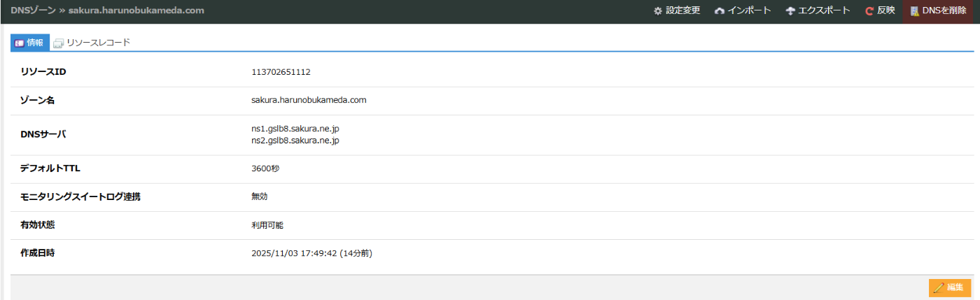Switch to the リソースレコード tab

coord(98,43)
